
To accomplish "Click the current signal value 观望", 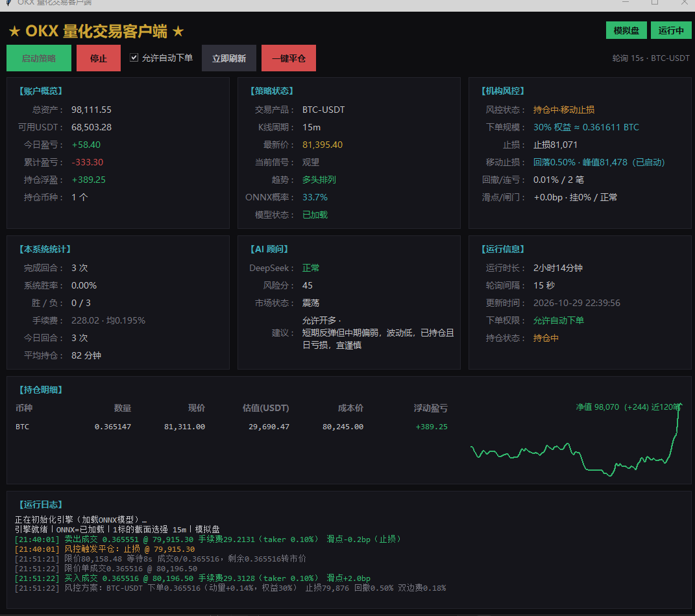I will click(x=311, y=162).
